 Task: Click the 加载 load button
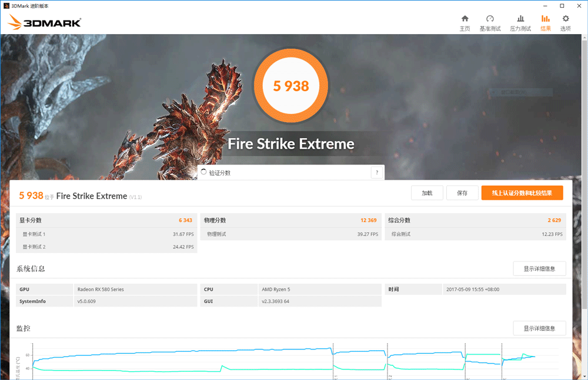pyautogui.click(x=427, y=193)
